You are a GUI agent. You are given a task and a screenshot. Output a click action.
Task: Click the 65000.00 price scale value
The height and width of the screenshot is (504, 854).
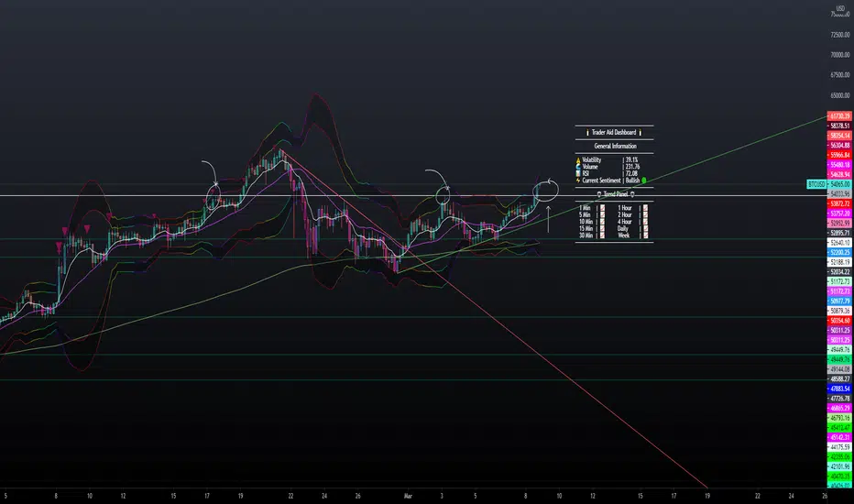[x=840, y=95]
